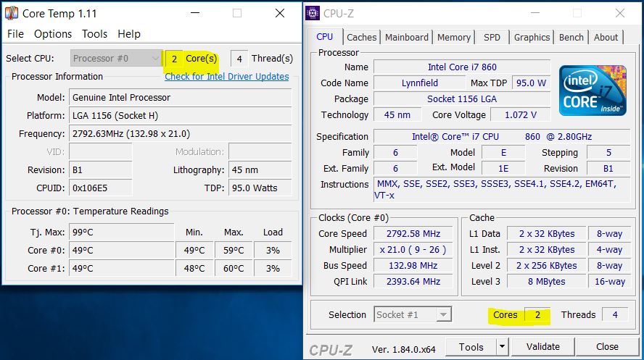Click the Close button in CPU-Z

pyautogui.click(x=607, y=347)
